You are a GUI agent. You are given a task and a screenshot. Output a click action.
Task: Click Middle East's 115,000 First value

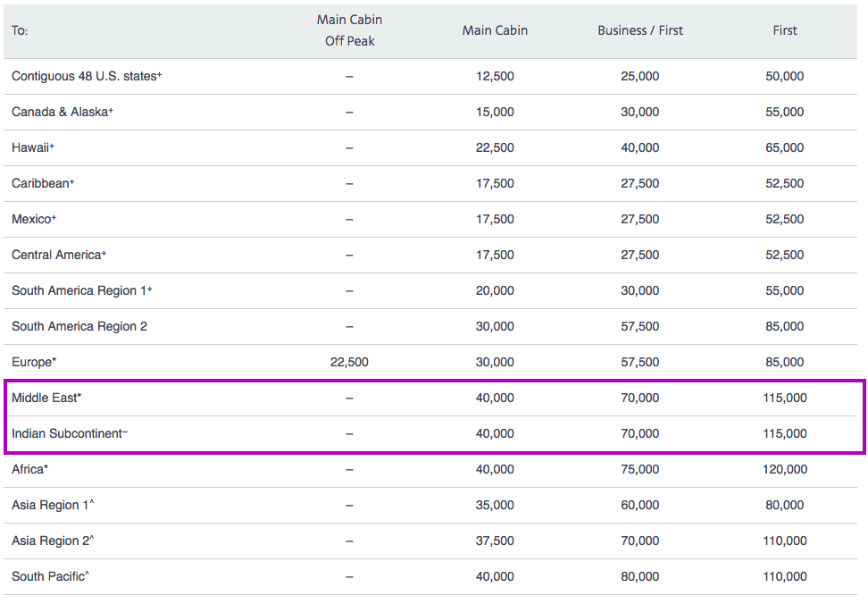click(x=785, y=398)
